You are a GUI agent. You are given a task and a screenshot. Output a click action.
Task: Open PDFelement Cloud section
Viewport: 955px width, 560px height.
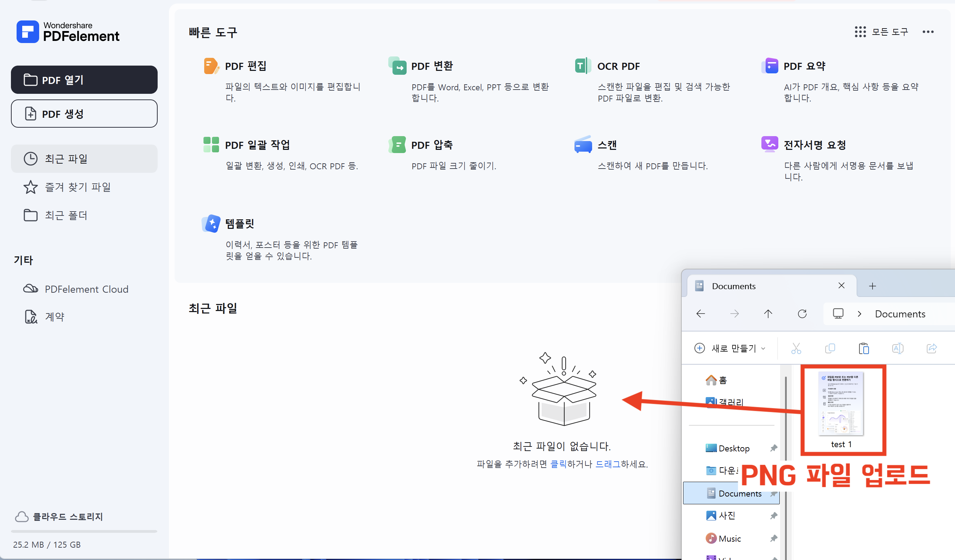click(x=86, y=289)
